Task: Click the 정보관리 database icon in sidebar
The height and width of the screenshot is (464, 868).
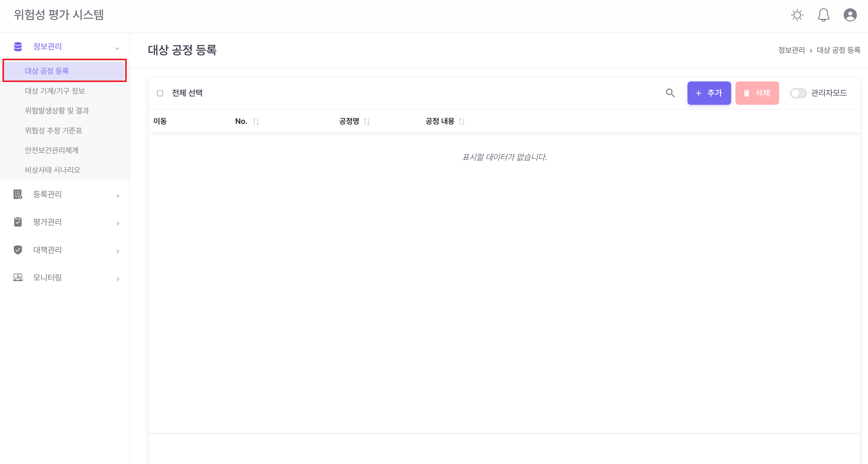Action: (x=18, y=46)
